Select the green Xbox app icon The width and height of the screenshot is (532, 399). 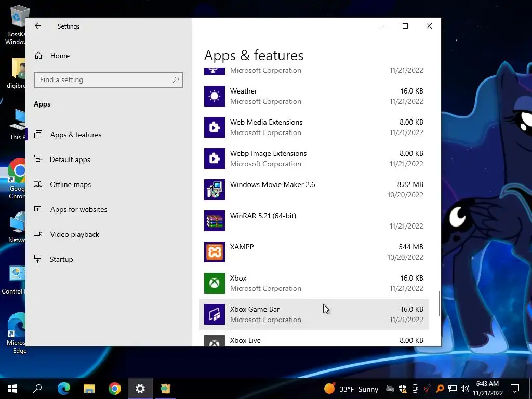coord(215,283)
